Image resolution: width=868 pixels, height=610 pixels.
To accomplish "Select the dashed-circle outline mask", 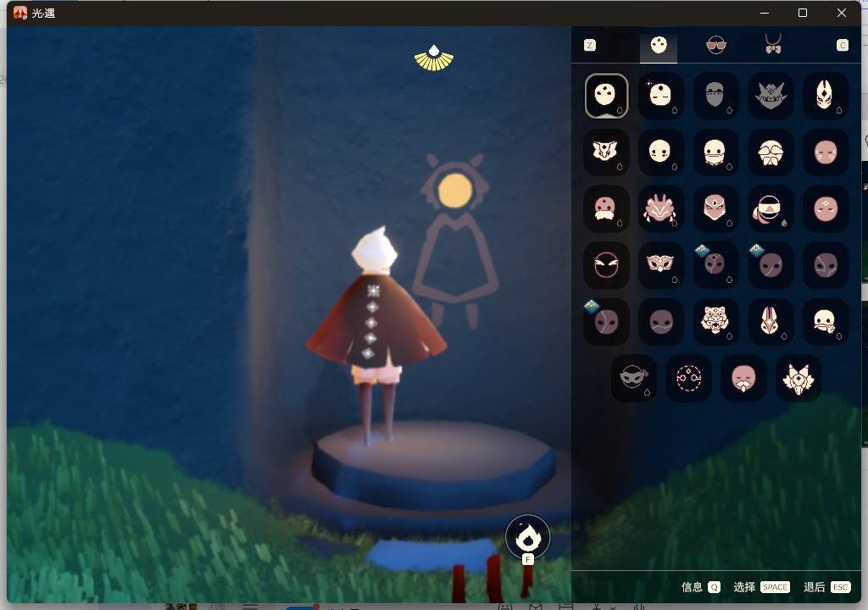I will [x=688, y=378].
